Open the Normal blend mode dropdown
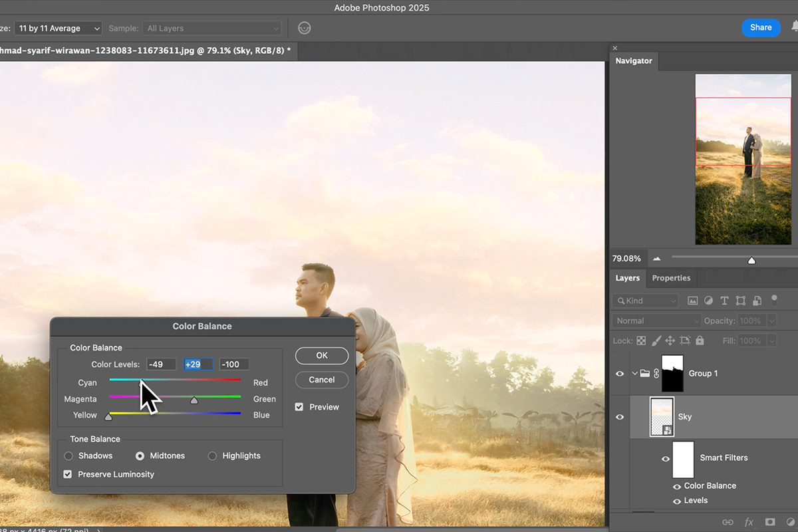The image size is (798, 532). (656, 321)
